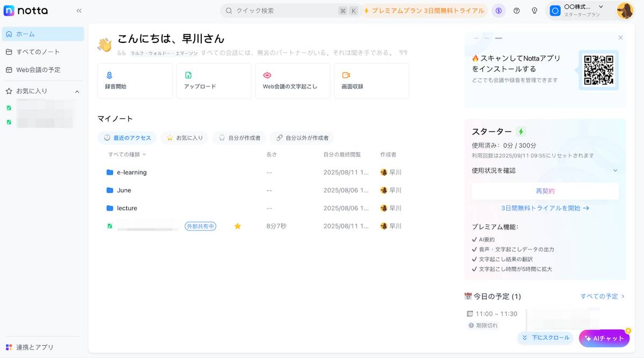Open Web会議の文字起こし card
644x358 pixels.
point(292,81)
